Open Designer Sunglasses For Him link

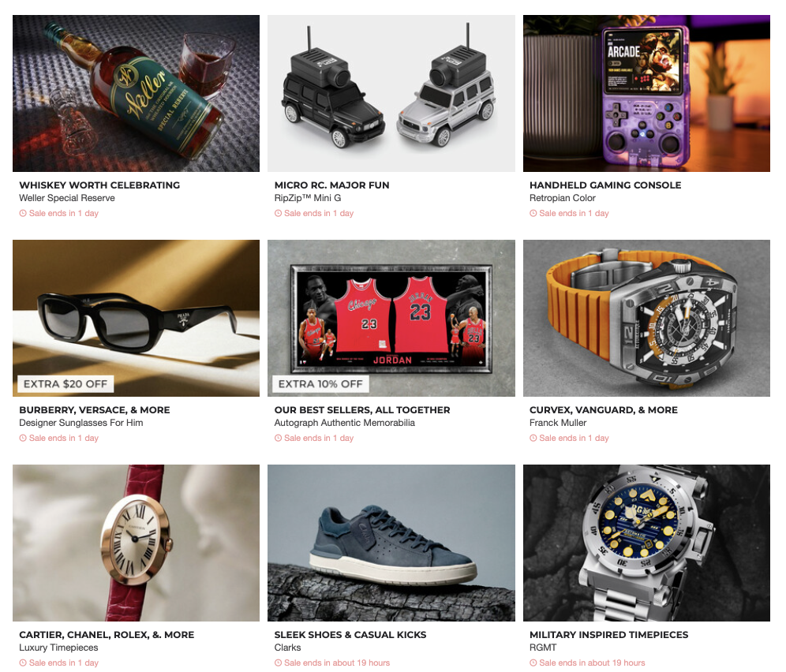tap(80, 423)
